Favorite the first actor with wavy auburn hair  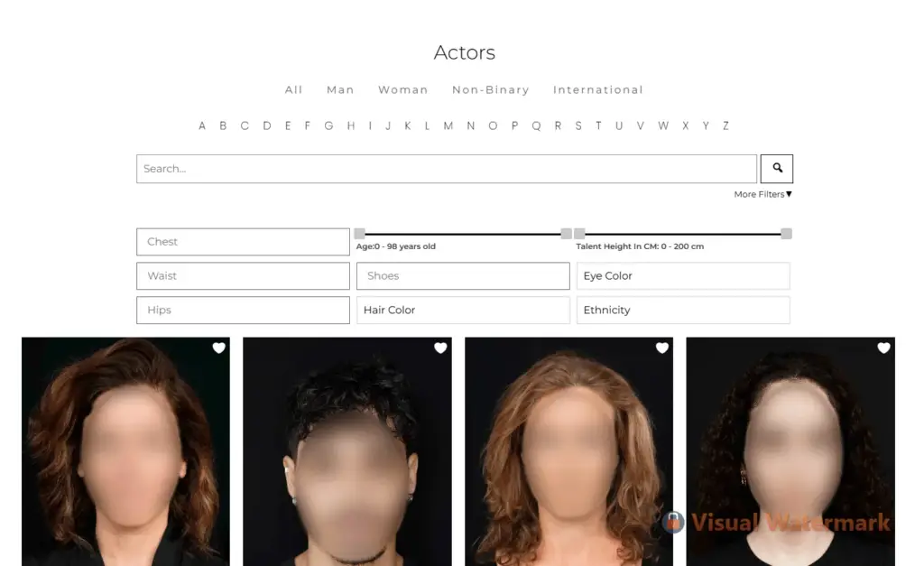coord(218,348)
